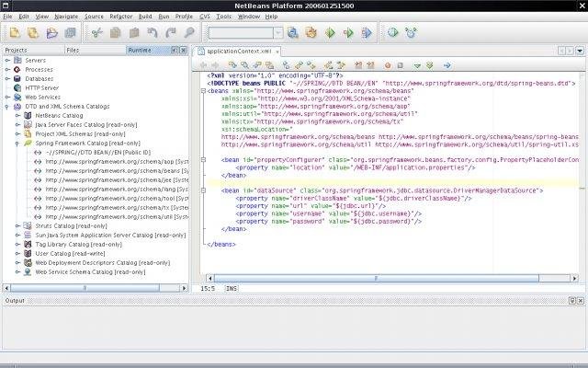
Task: Expand the Web Services node
Action: [7, 98]
